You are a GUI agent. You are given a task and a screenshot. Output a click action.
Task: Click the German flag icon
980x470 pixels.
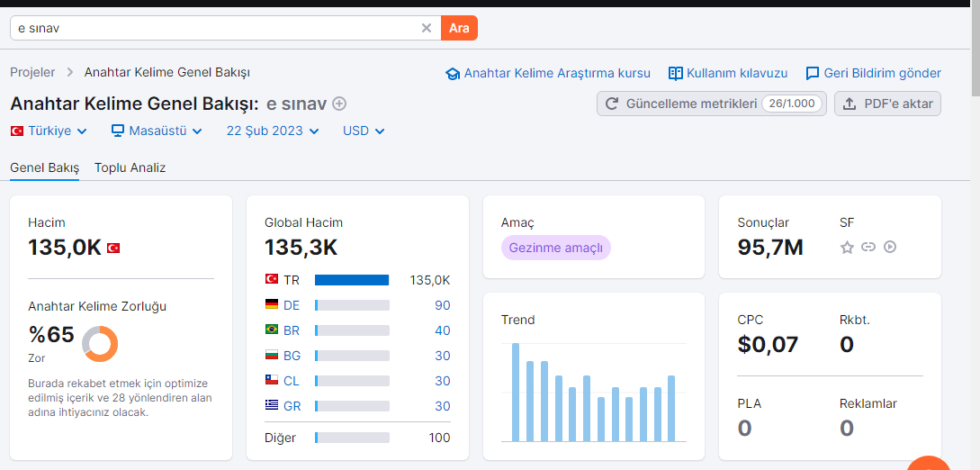[271, 304]
